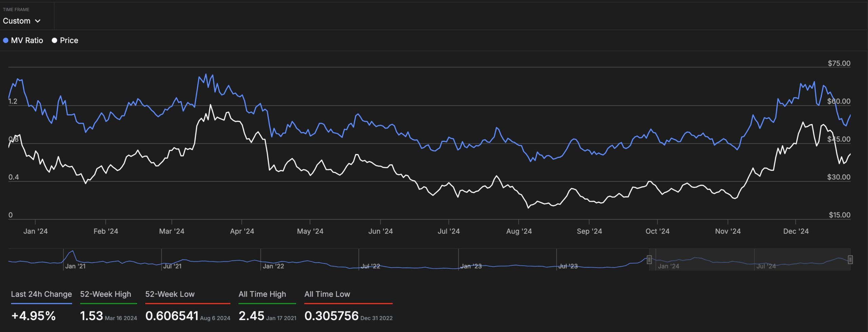The width and height of the screenshot is (868, 332).
Task: Click the Jun '24 axis label
Action: tap(380, 231)
